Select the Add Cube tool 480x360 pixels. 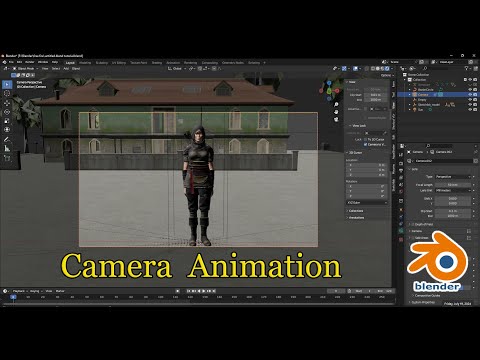click(x=7, y=158)
